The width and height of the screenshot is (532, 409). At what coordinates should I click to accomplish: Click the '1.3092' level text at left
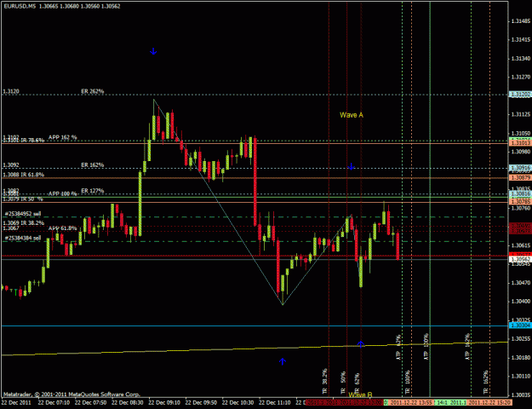coord(11,165)
